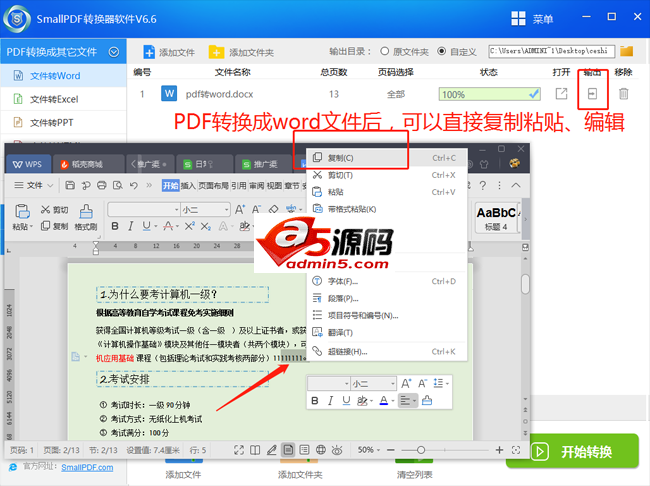This screenshot has height=486, width=650.
Task: Select 文件转PPT in sidebar
Action: point(63,123)
